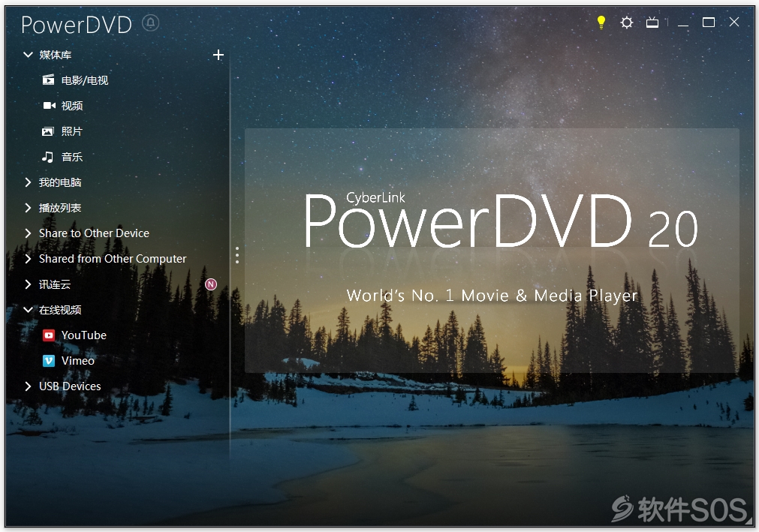
Task: Click the 媒体库 label
Action: (56, 55)
